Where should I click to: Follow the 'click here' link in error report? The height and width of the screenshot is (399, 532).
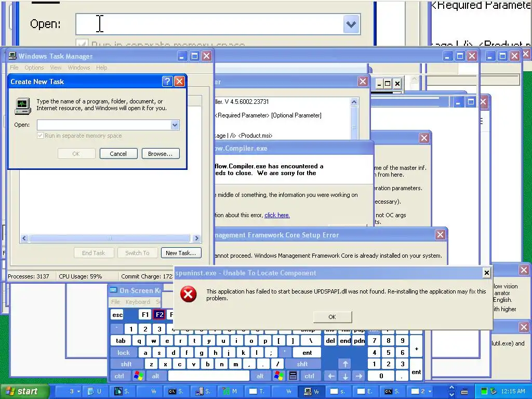(277, 215)
